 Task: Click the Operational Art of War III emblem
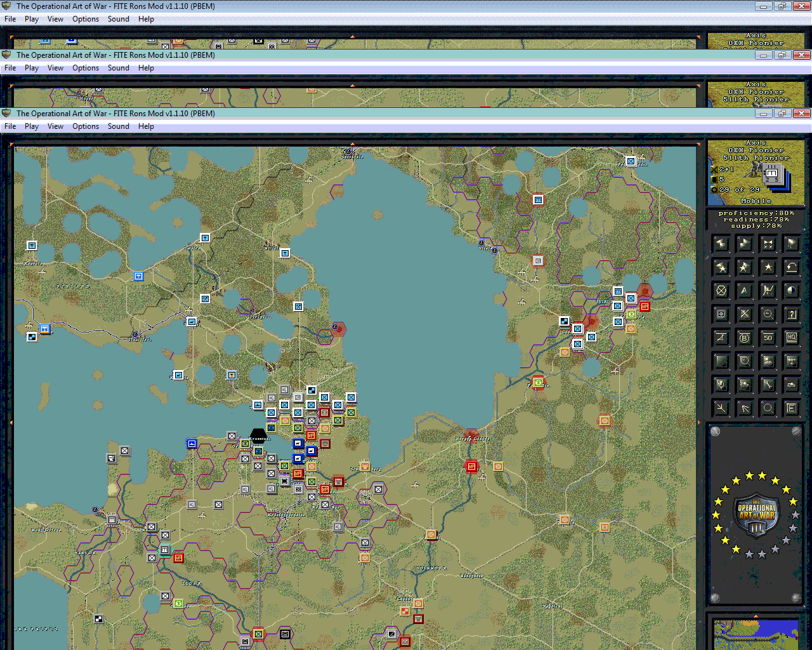(x=756, y=515)
